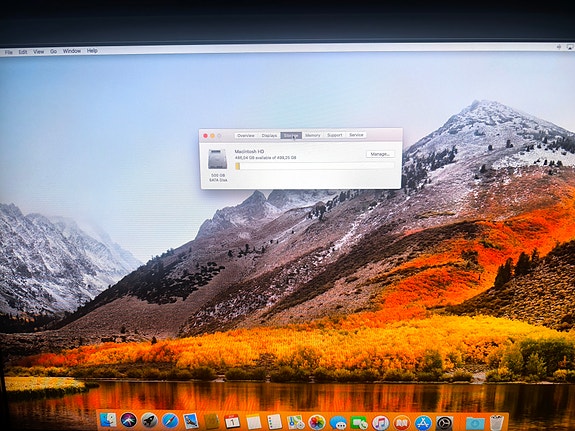The width and height of the screenshot is (575, 431).
Task: Launch Siri from the dock
Action: pos(128,420)
